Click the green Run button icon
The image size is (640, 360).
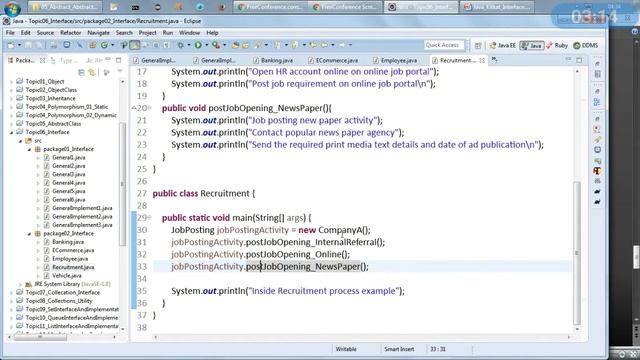tap(198, 45)
